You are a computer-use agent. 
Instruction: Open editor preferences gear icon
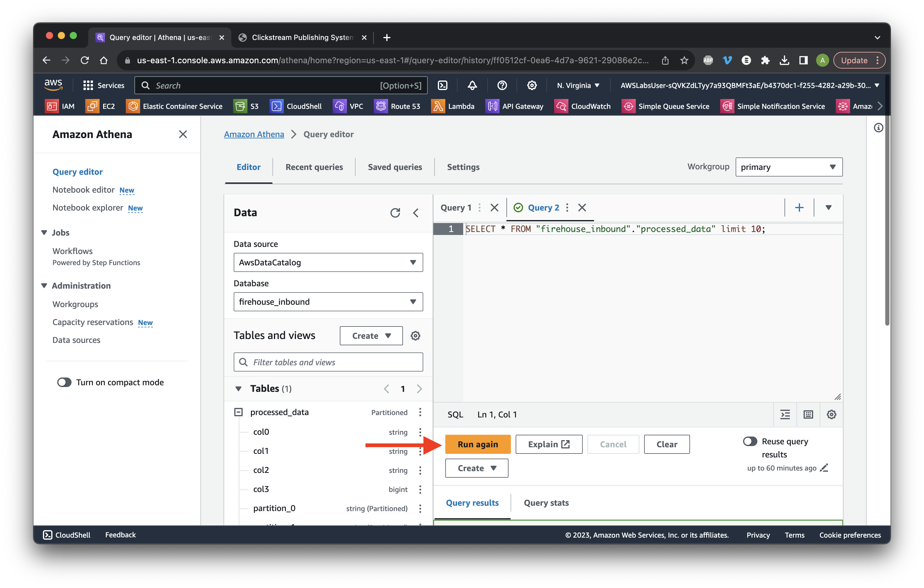[831, 414]
